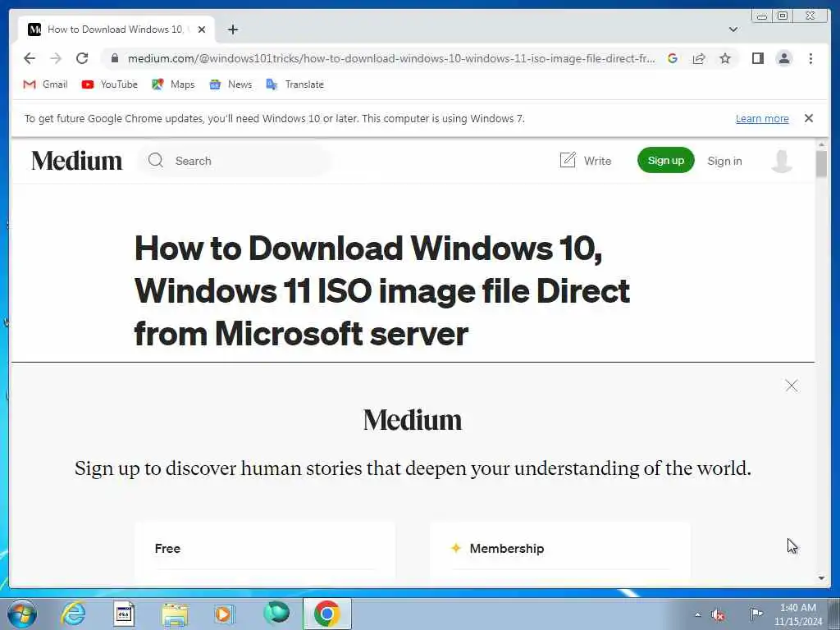Open the News bookmark
The height and width of the screenshot is (630, 840).
pyautogui.click(x=231, y=84)
